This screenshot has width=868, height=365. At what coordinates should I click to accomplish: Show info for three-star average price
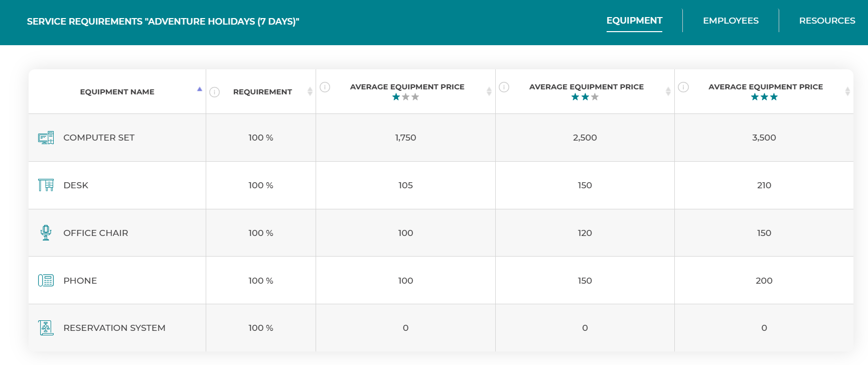tap(683, 87)
